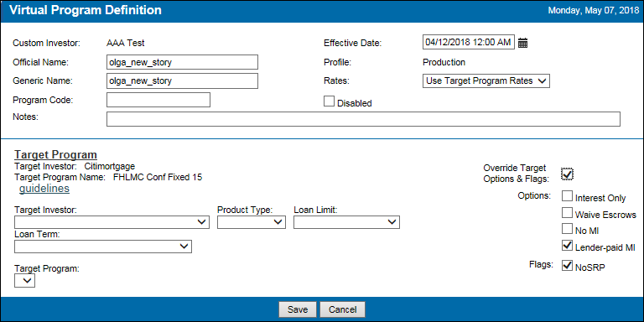
Task: Expand the Target Investor dropdown
Action: click(112, 222)
